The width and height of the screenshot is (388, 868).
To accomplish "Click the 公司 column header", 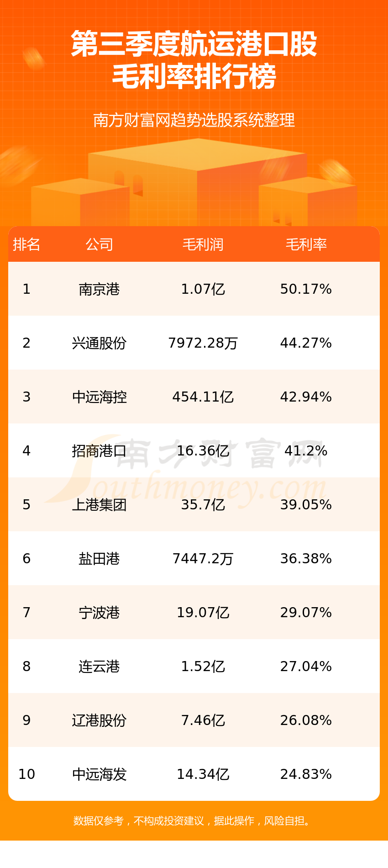I will [99, 244].
